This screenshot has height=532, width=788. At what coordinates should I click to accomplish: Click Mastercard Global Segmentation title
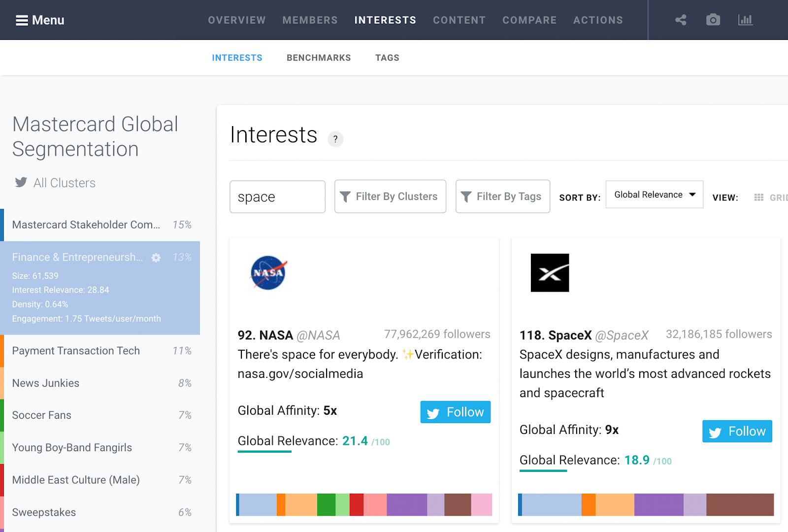pos(95,137)
